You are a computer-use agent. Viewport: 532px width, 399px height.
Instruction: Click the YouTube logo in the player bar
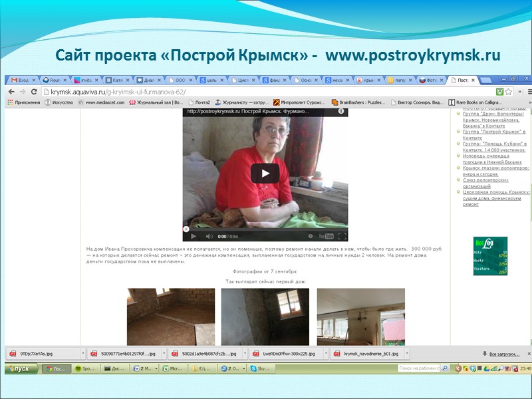pos(326,236)
